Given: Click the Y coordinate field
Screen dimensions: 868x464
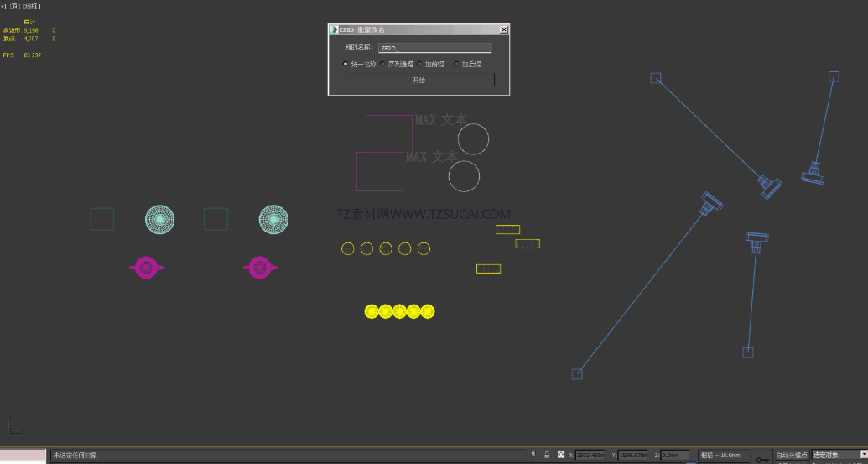Looking at the screenshot, I should point(632,455).
